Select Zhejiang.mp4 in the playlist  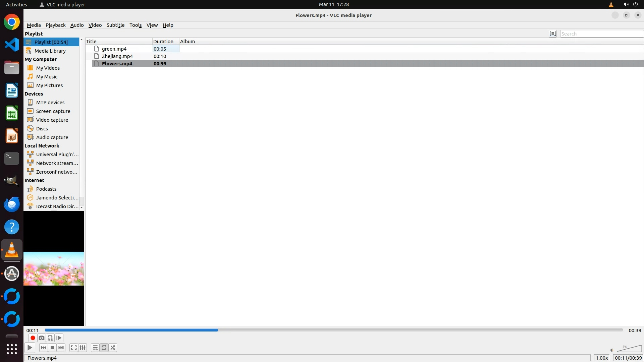click(117, 56)
